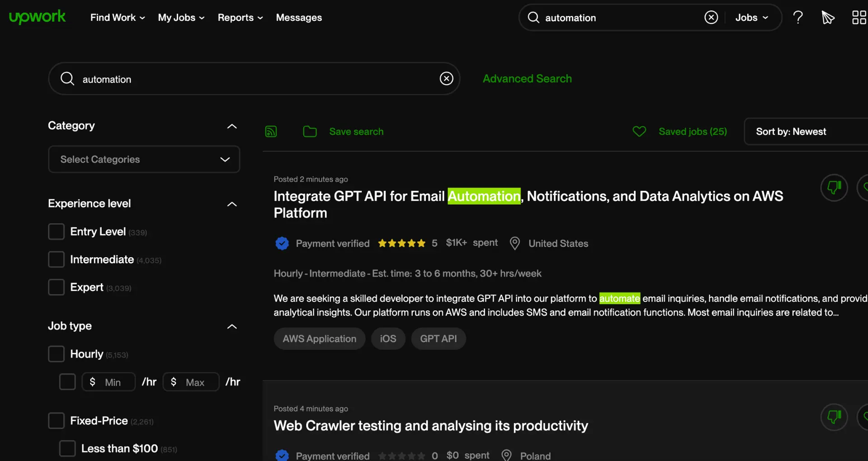Clear the main automation search field
Screen dimensions: 868x461
click(x=446, y=79)
